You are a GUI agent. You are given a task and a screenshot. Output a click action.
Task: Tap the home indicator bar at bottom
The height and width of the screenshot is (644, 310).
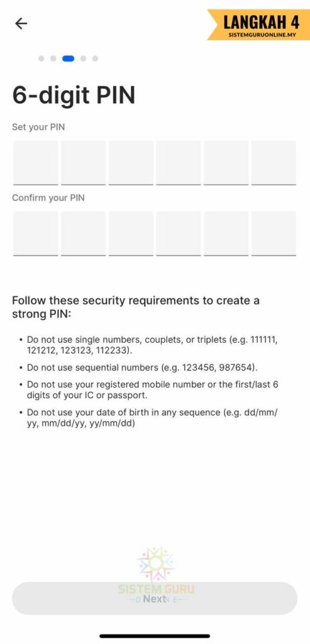pos(155,636)
